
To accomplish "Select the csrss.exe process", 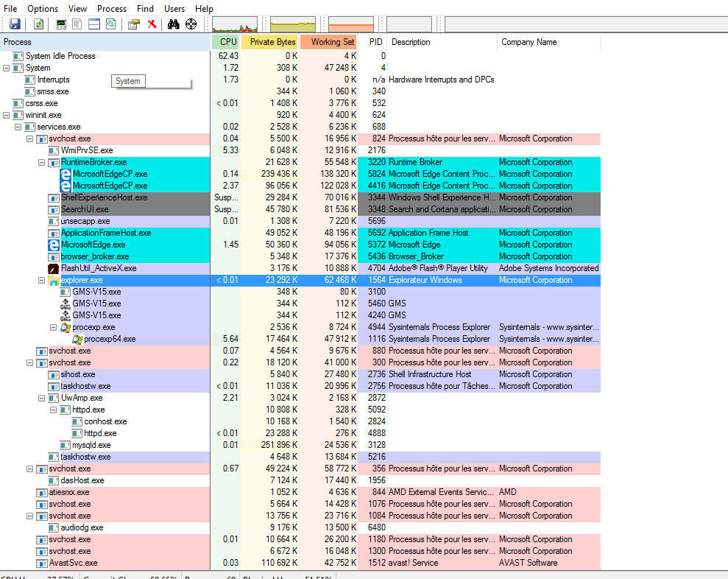I will [300, 103].
